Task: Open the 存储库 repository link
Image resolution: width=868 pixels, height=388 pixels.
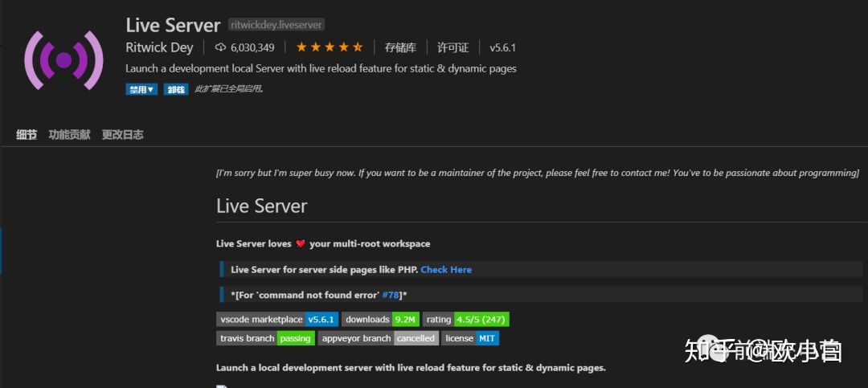Action: click(400, 47)
